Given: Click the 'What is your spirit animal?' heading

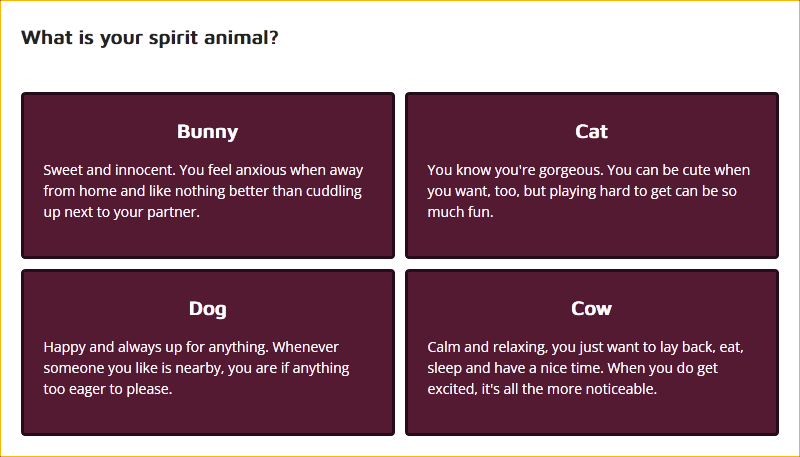Looking at the screenshot, I should (149, 38).
